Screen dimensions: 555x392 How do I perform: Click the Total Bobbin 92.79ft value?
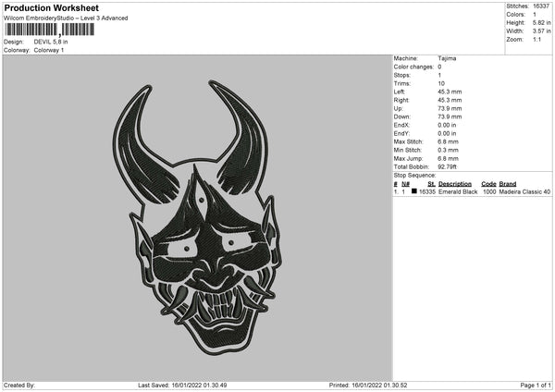click(x=450, y=166)
